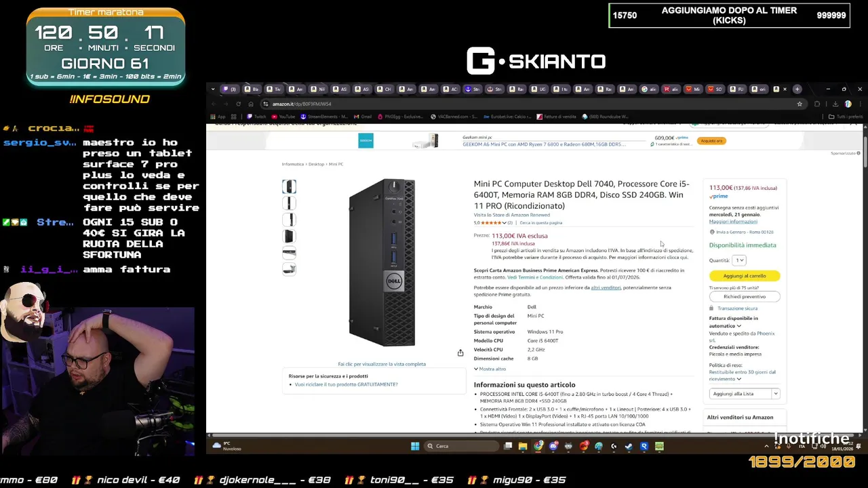Click the Vedi Termini e Condizioni link
This screenshot has width=868, height=488.
535,277
